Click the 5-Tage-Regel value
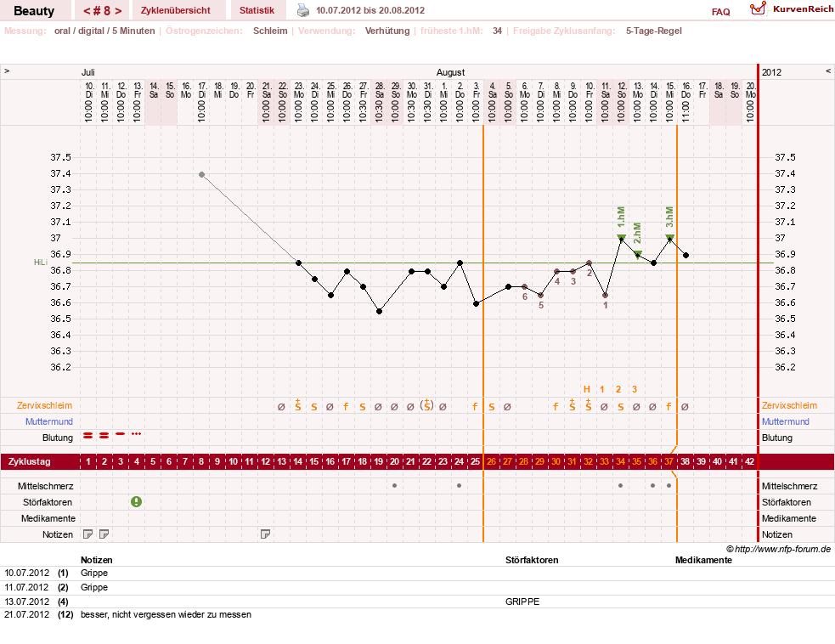The height and width of the screenshot is (644, 835). tap(653, 31)
